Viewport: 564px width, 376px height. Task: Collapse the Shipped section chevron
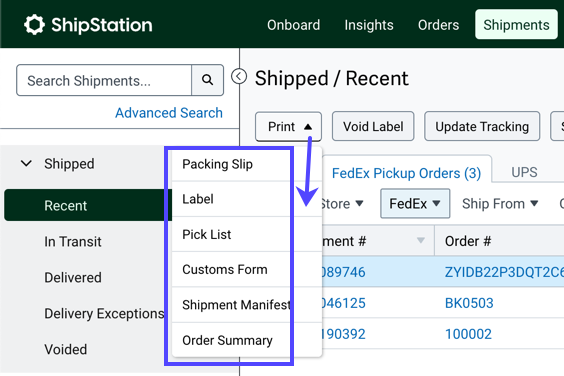tap(26, 164)
